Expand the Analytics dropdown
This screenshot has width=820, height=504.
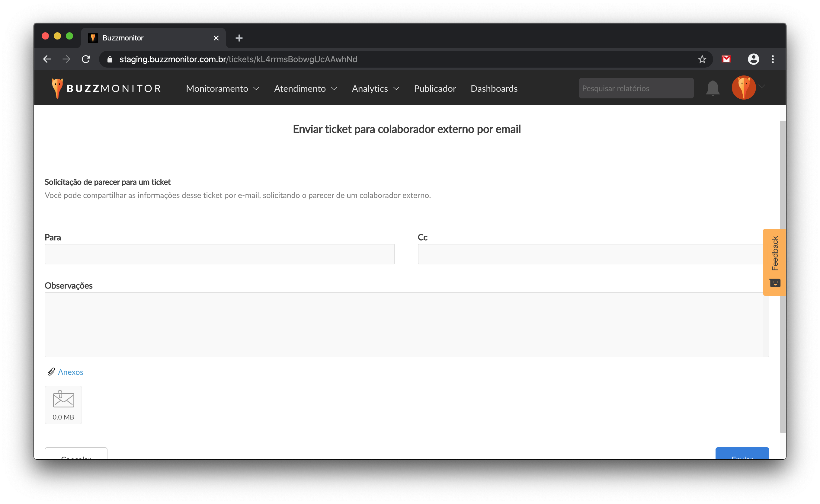pyautogui.click(x=375, y=88)
